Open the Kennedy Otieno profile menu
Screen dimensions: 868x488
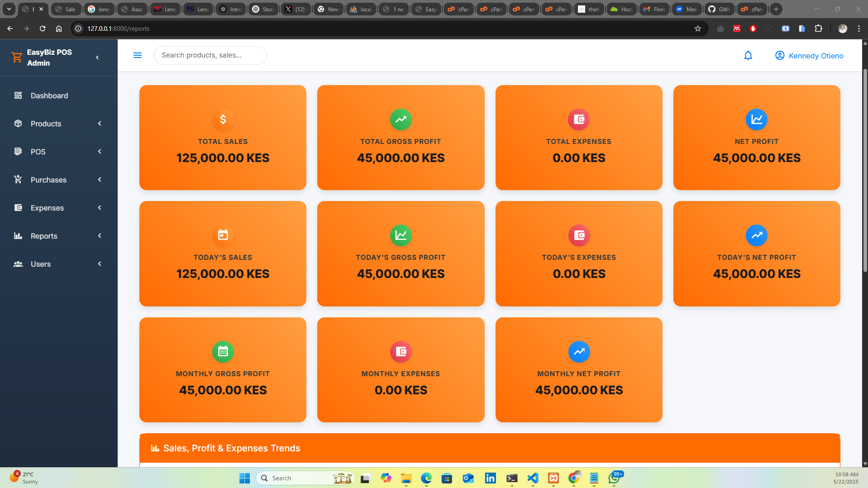[x=810, y=55]
